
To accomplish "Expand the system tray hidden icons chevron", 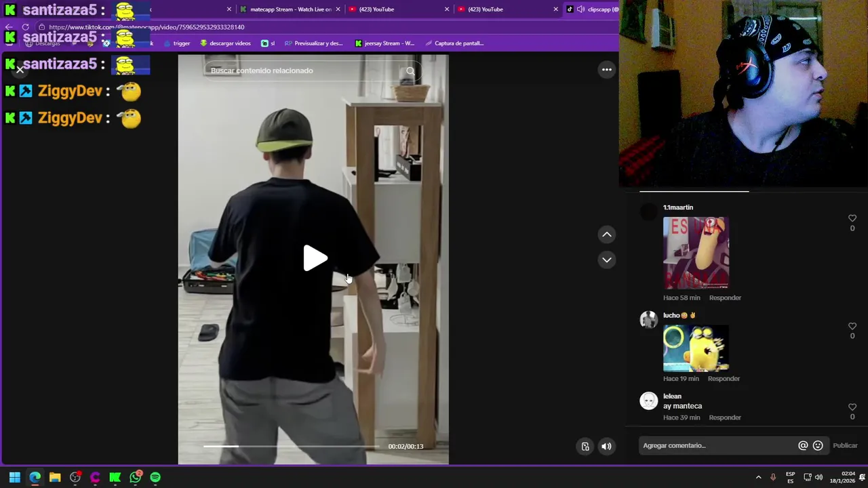I will tap(758, 477).
